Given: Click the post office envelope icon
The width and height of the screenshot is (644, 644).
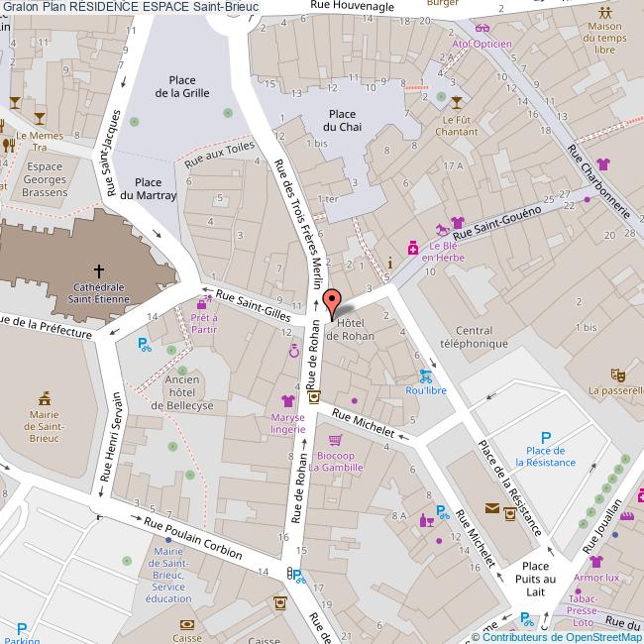Looking at the screenshot, I should pyautogui.click(x=491, y=508).
